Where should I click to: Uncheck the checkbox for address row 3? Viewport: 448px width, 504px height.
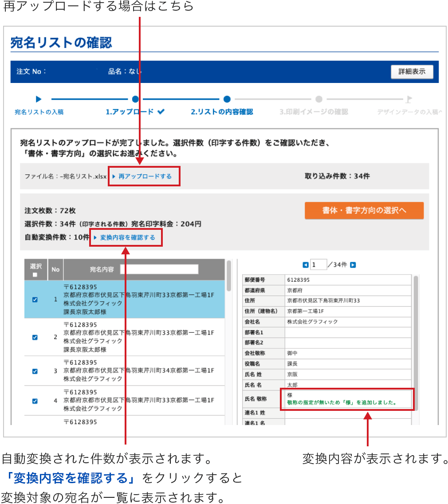coord(35,371)
